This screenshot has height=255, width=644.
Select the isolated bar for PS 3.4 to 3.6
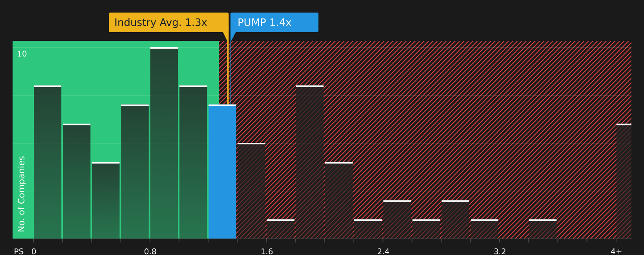[543, 229]
